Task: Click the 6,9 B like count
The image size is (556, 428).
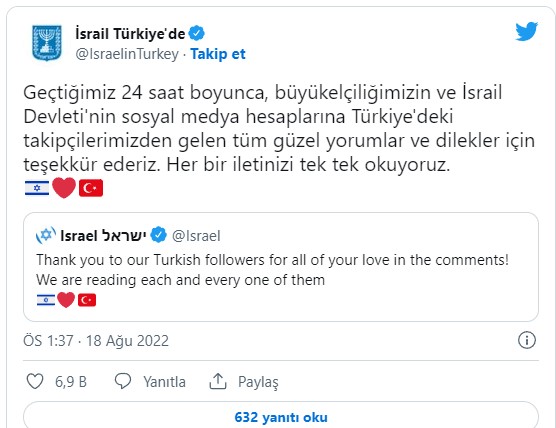Action: [x=71, y=382]
